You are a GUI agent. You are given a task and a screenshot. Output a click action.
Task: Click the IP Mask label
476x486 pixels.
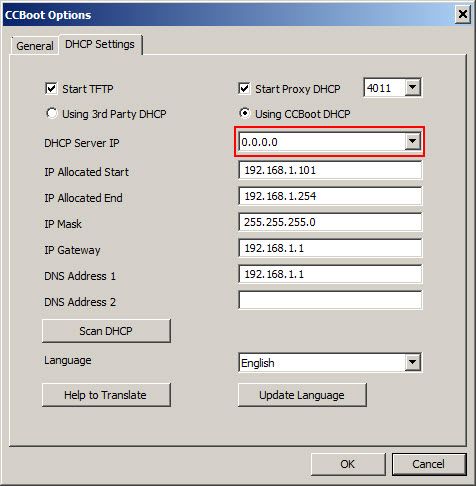63,224
